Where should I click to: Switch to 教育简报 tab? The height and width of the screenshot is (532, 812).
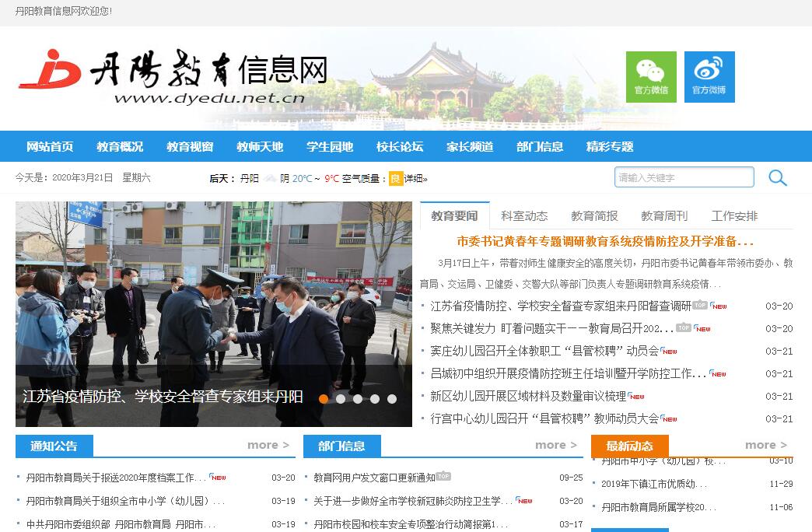[x=594, y=215]
